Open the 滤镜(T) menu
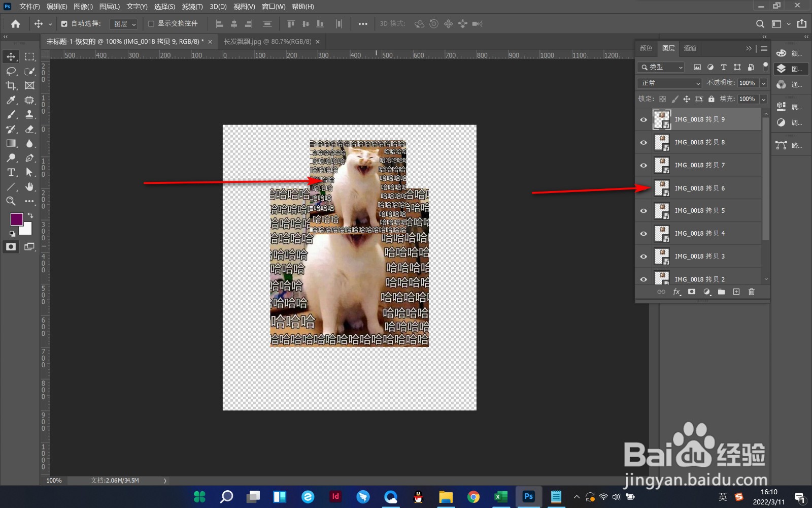The height and width of the screenshot is (508, 812). (192, 7)
